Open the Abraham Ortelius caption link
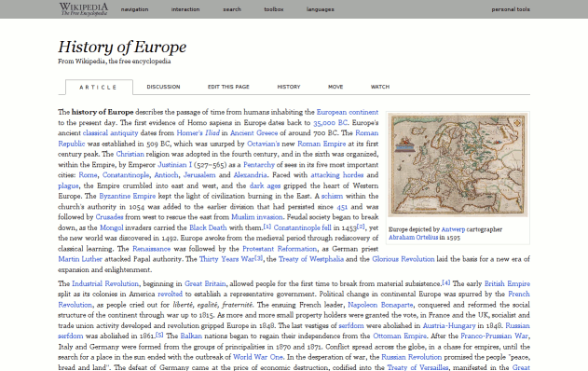This screenshot has width=588, height=371. coord(413,238)
